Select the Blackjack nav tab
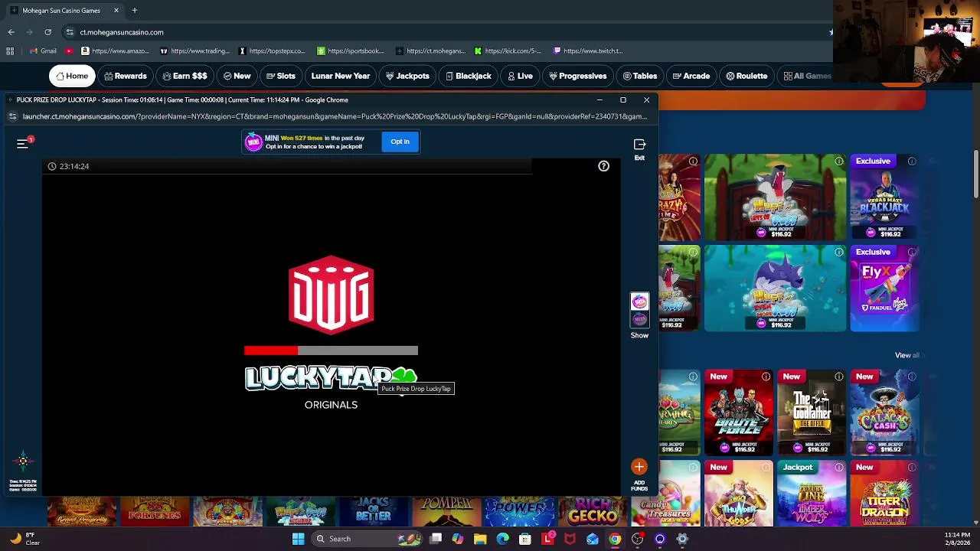The width and height of the screenshot is (980, 551). [468, 76]
